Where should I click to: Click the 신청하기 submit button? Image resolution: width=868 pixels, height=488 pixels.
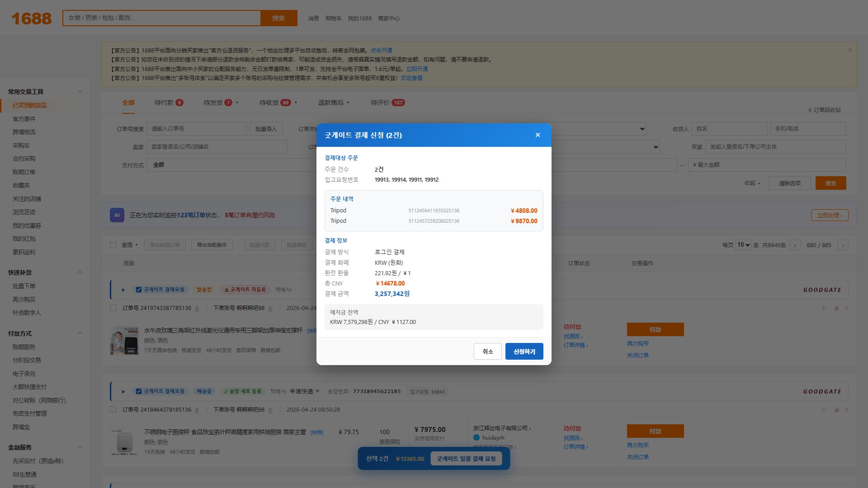[x=524, y=352]
